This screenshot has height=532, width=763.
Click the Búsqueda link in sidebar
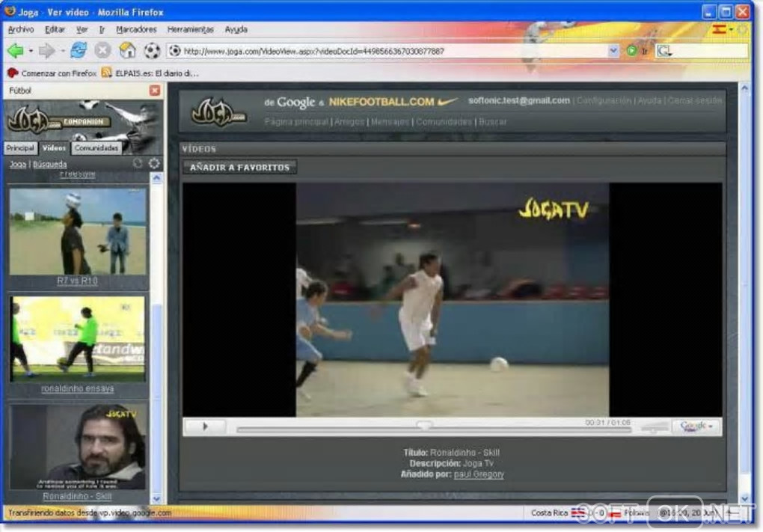point(49,164)
